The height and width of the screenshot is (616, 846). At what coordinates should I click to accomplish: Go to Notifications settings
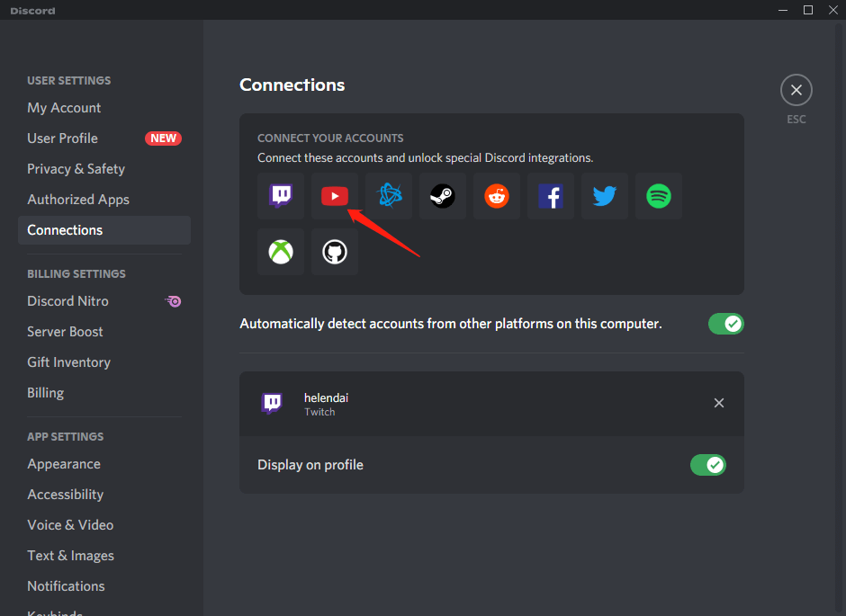click(x=104, y=585)
